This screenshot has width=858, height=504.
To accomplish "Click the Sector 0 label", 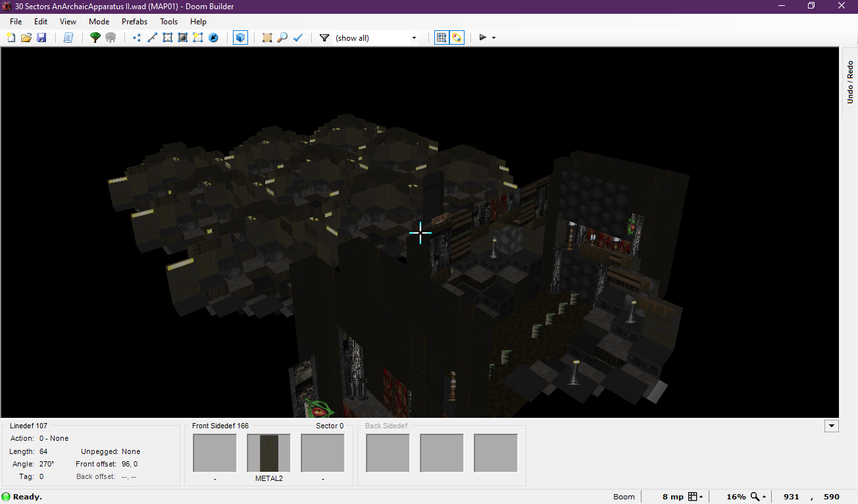I will pos(330,426).
